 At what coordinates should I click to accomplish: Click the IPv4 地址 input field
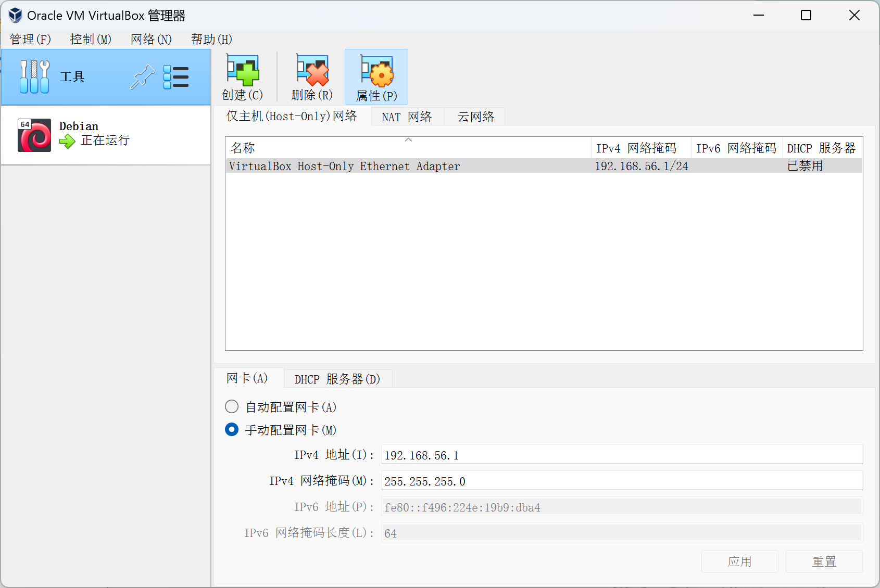pyautogui.click(x=622, y=455)
